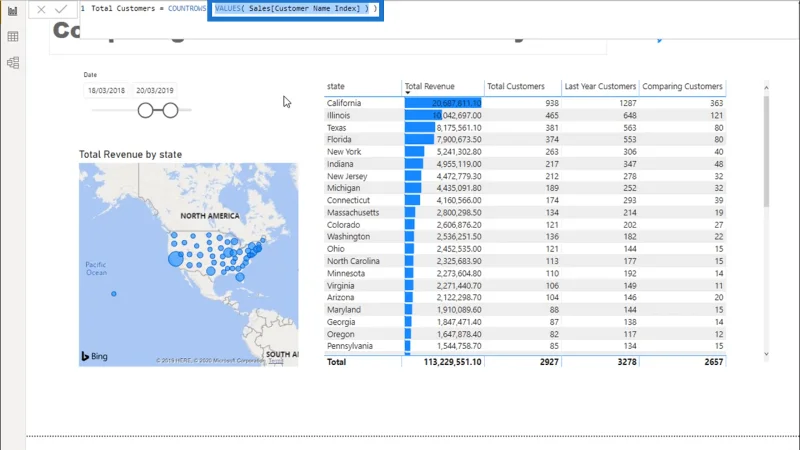Open the Model relationships view
Screen dimensions: 800x450
[13, 63]
